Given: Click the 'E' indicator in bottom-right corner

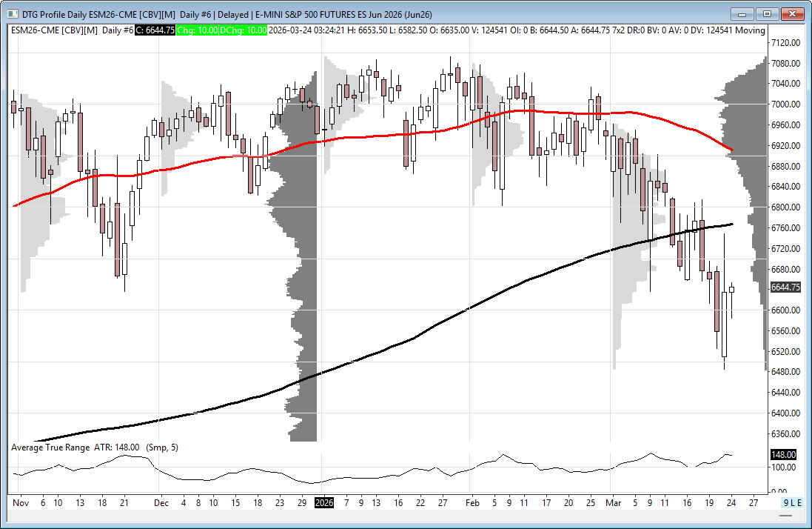Looking at the screenshot, I should [x=799, y=503].
